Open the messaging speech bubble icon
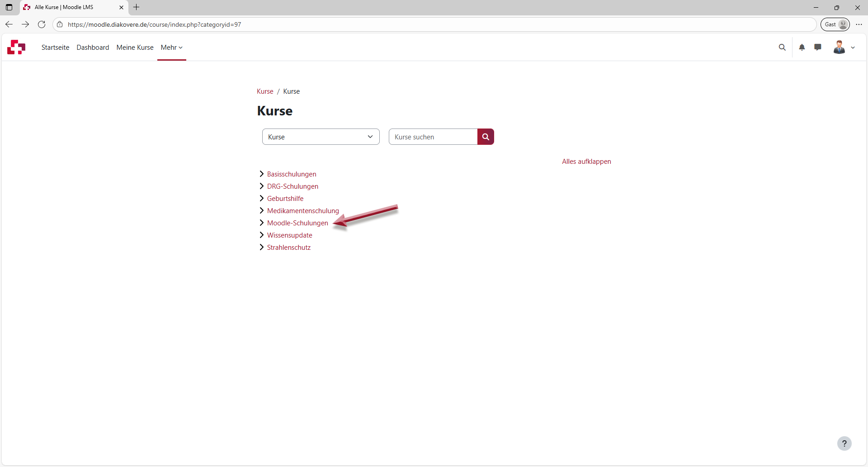This screenshot has width=868, height=467. (818, 47)
